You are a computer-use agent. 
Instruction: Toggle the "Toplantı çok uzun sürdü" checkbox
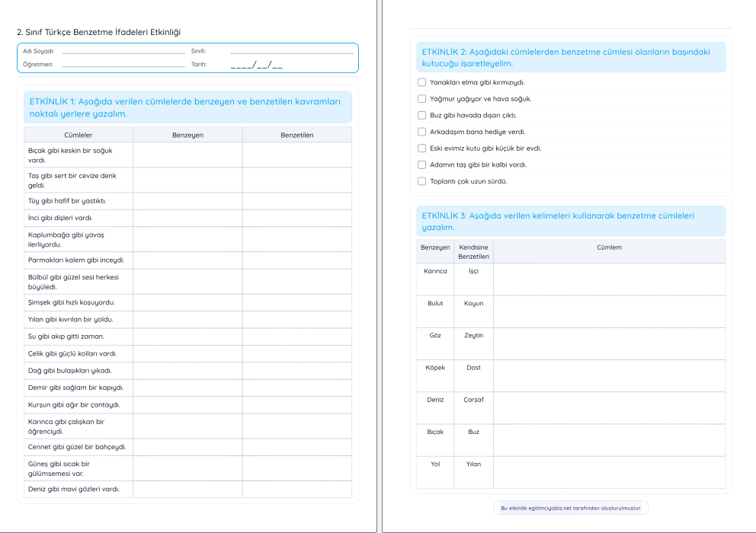(422, 181)
